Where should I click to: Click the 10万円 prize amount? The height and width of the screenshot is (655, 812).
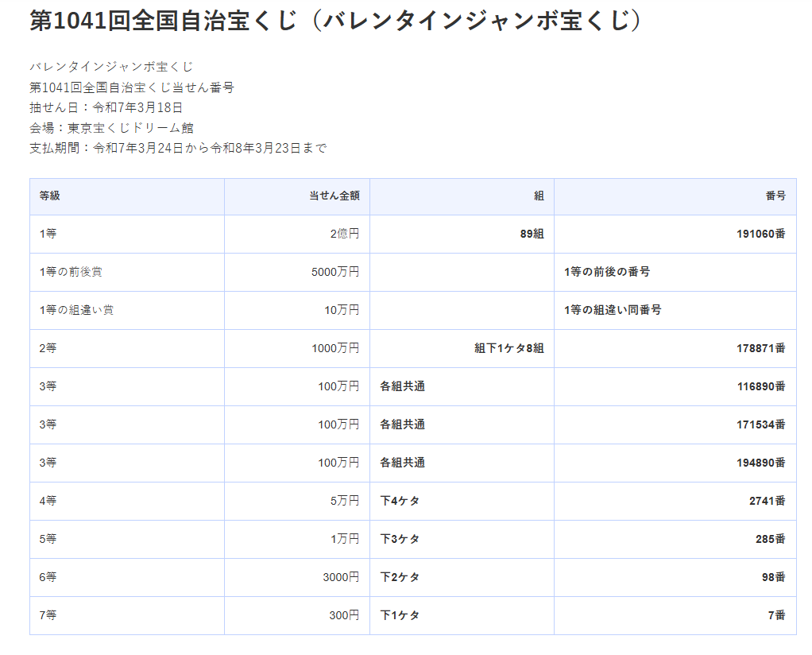(342, 310)
